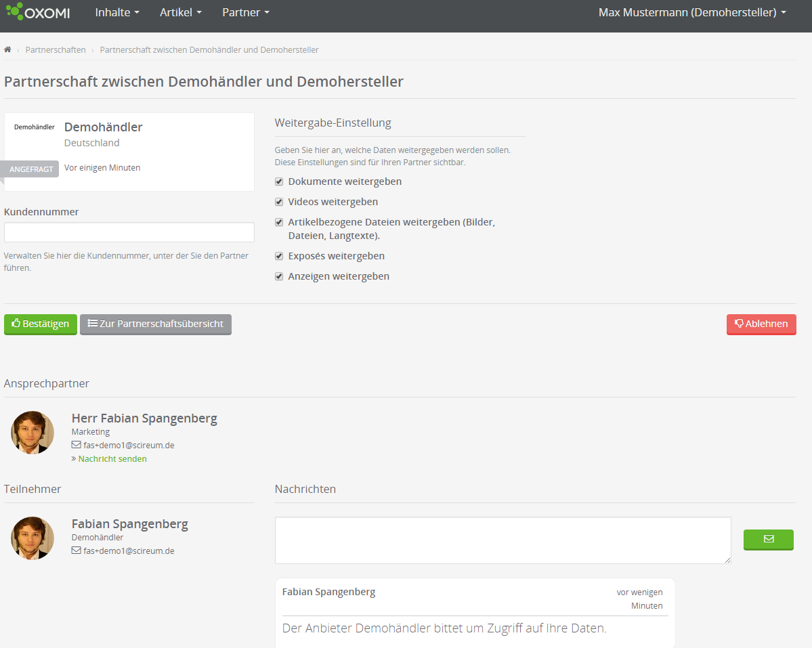Click Teilnehmer Fabian Spangenberg's avatar
The image size is (812, 648).
pos(33,538)
